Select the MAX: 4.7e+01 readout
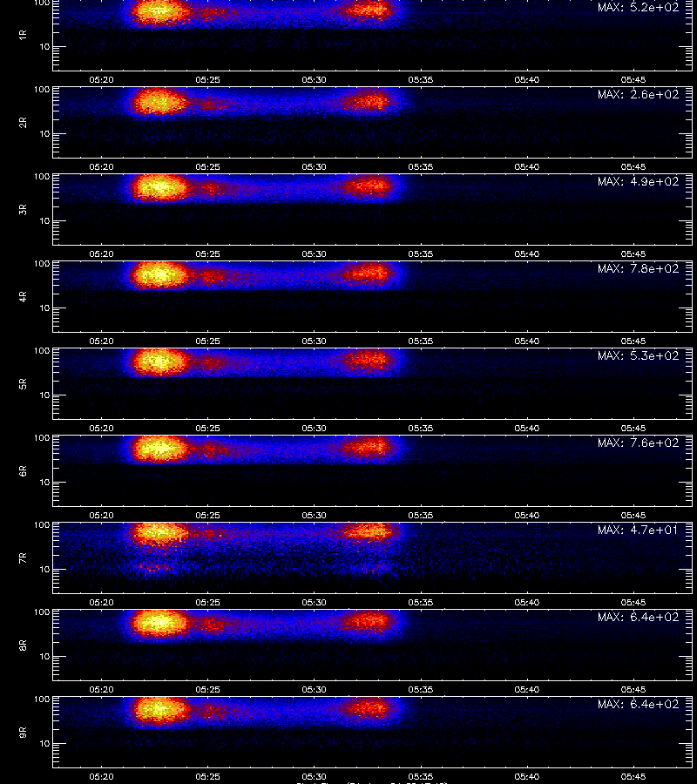The height and width of the screenshot is (784, 697). (638, 530)
